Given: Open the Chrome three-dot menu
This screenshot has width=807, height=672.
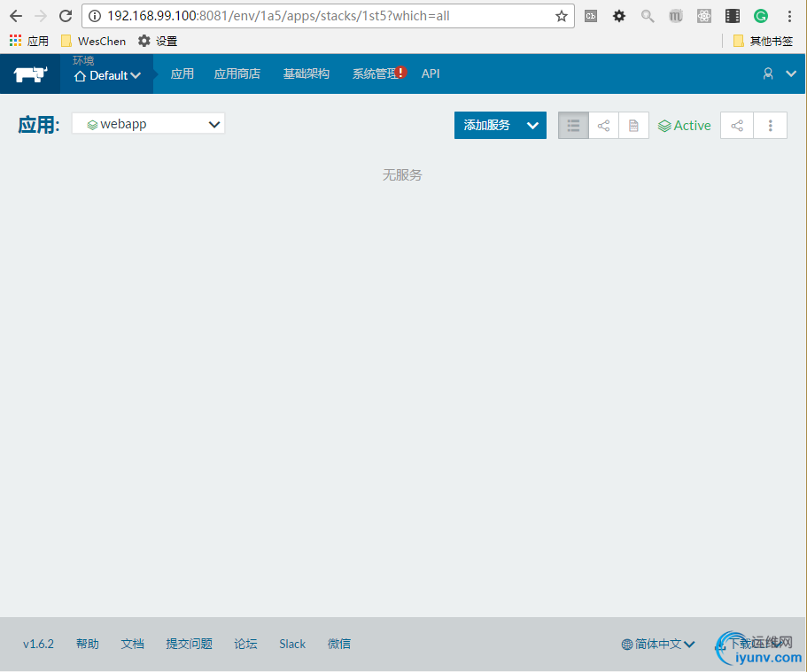Looking at the screenshot, I should pyautogui.click(x=789, y=16).
